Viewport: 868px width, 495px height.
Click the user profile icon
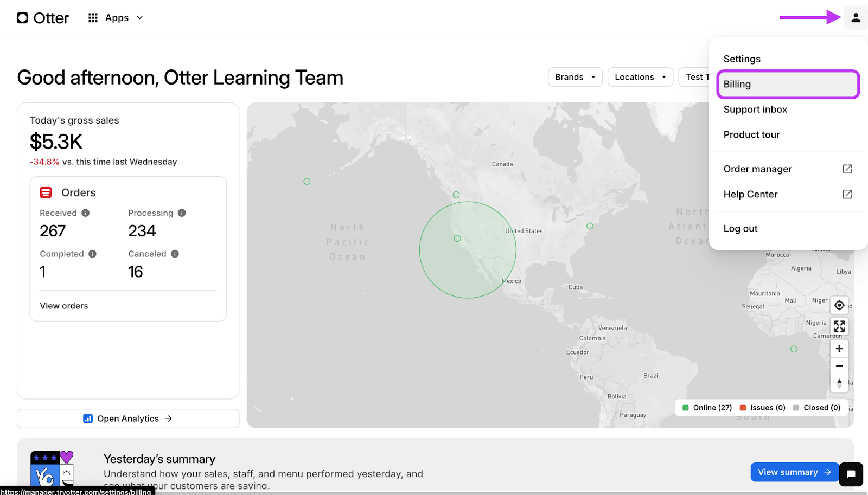pos(856,18)
